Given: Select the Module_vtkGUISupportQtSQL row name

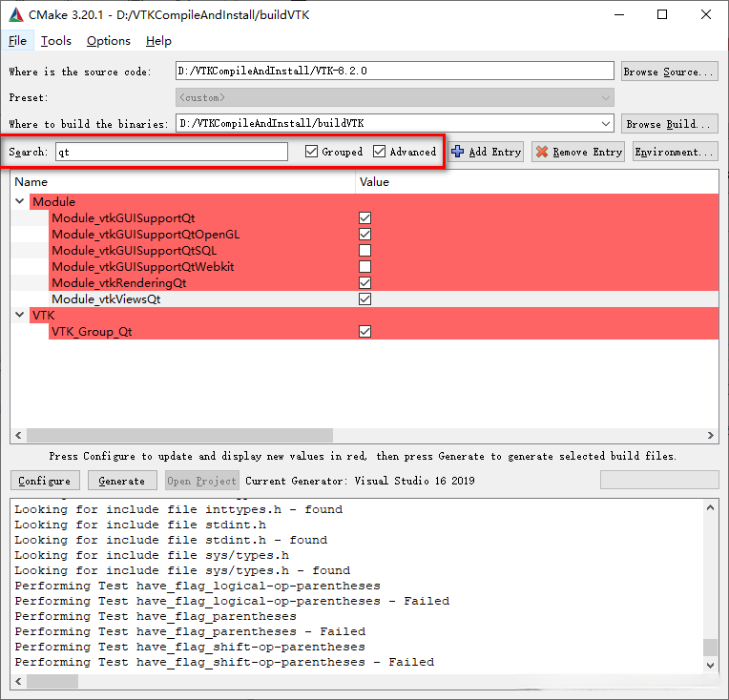Looking at the screenshot, I should click(x=134, y=251).
